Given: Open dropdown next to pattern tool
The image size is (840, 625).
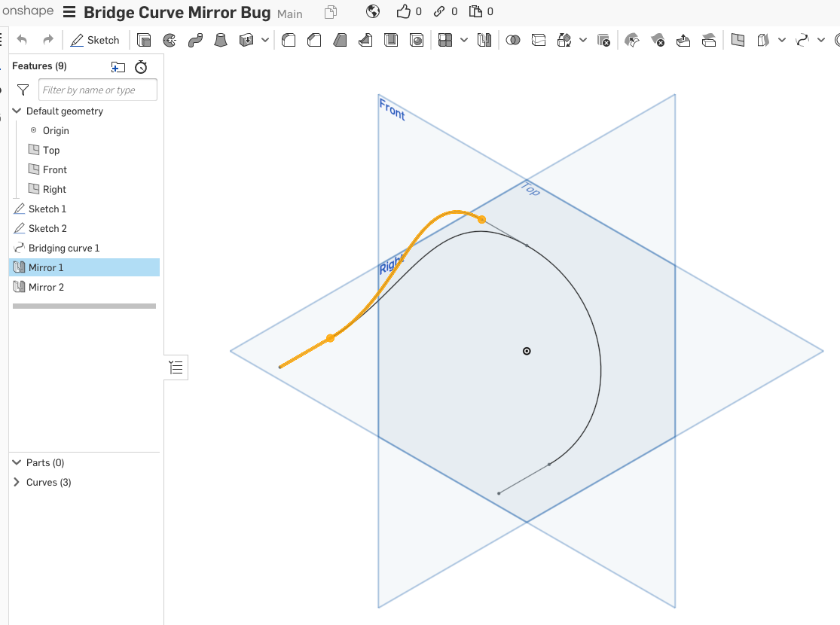Looking at the screenshot, I should 464,40.
